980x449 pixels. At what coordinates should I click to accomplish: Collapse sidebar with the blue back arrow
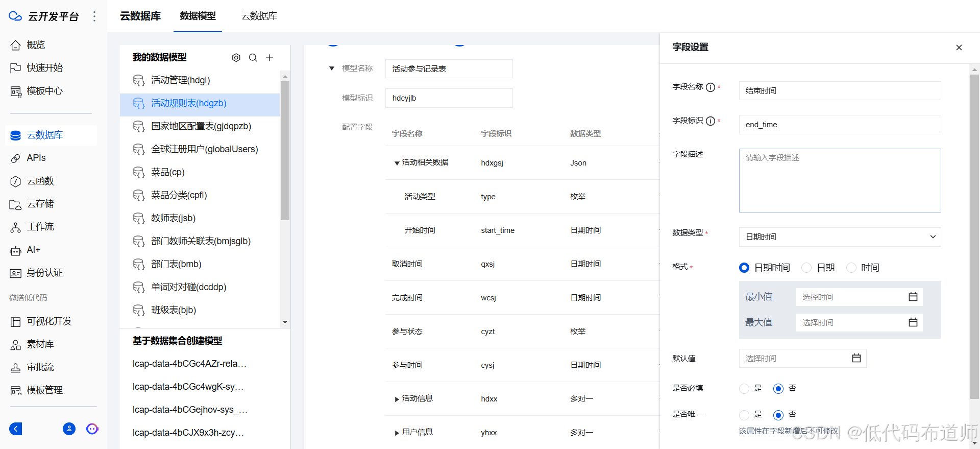[x=16, y=429]
